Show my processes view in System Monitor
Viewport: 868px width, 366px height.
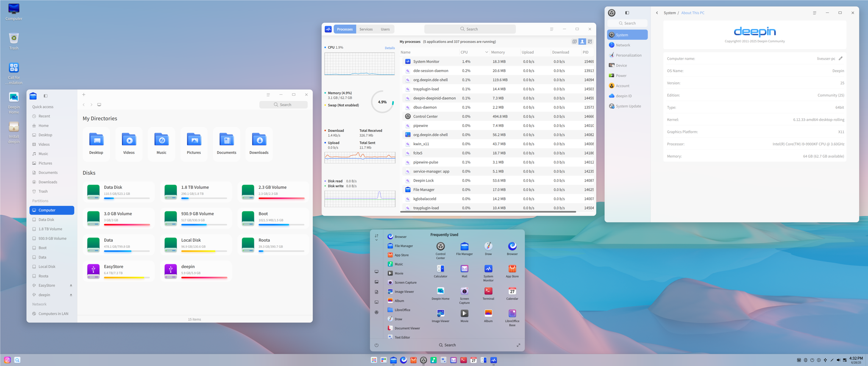click(582, 42)
